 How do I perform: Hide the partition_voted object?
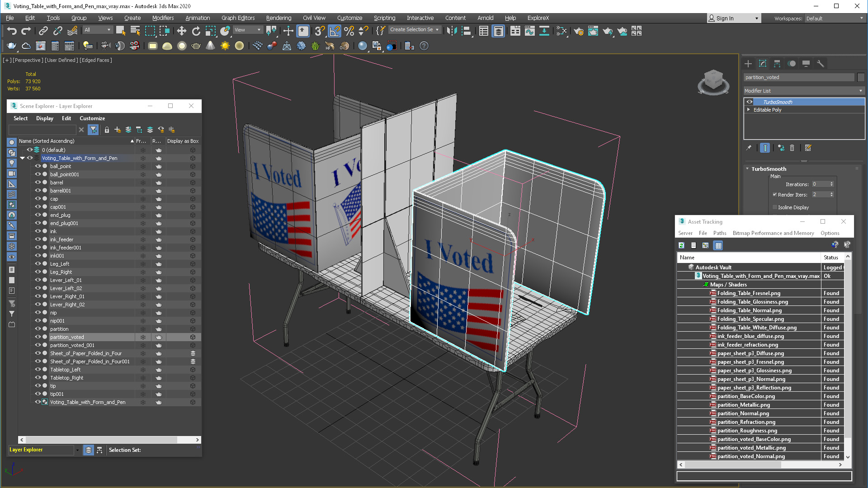click(x=38, y=337)
